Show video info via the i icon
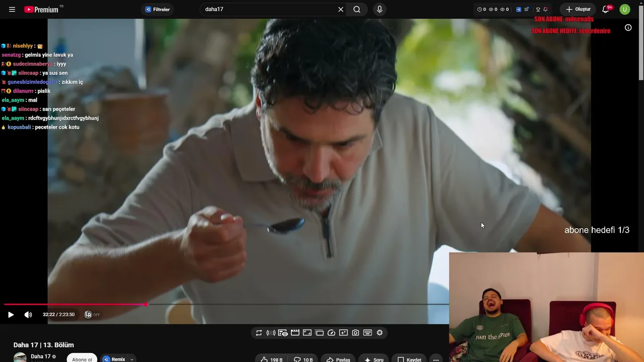Image resolution: width=644 pixels, height=362 pixels. 628,28
